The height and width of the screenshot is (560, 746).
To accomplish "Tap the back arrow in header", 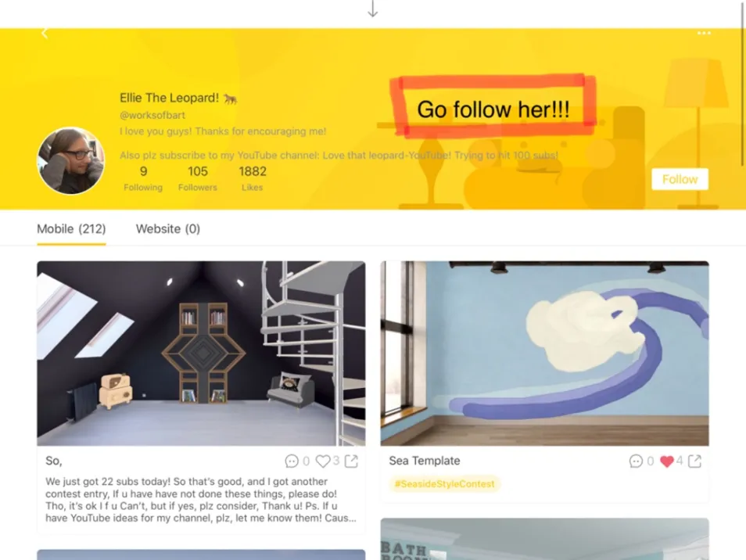I will click(x=45, y=33).
